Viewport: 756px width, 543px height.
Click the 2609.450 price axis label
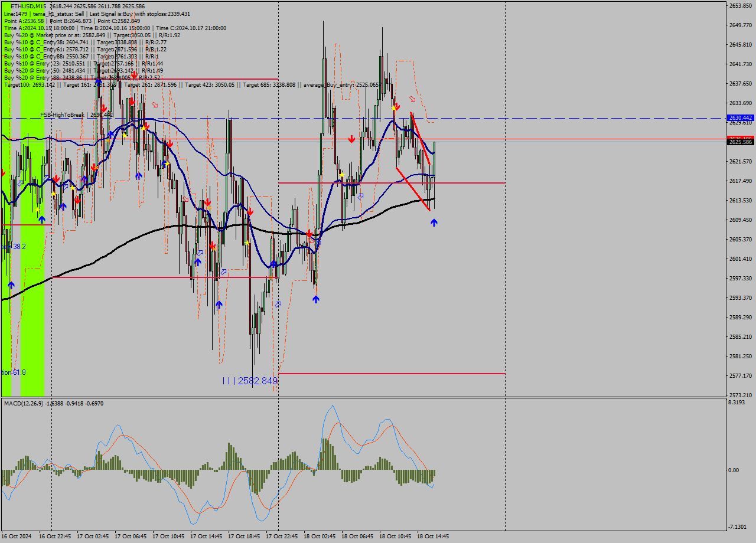pyautogui.click(x=740, y=220)
